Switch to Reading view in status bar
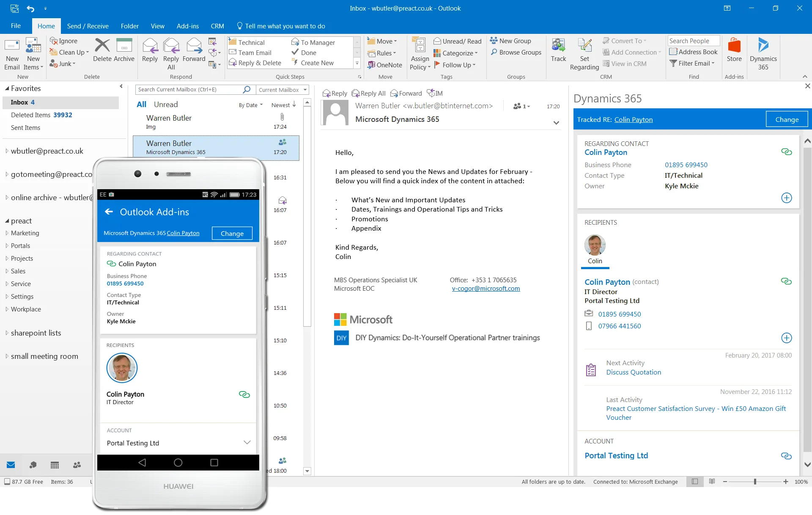This screenshot has width=812, height=515. [712, 482]
